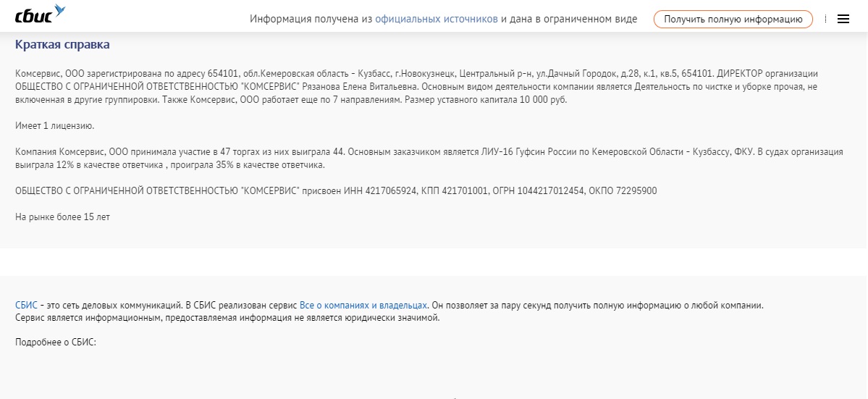Open the hamburger menu
The image size is (868, 399).
[843, 19]
